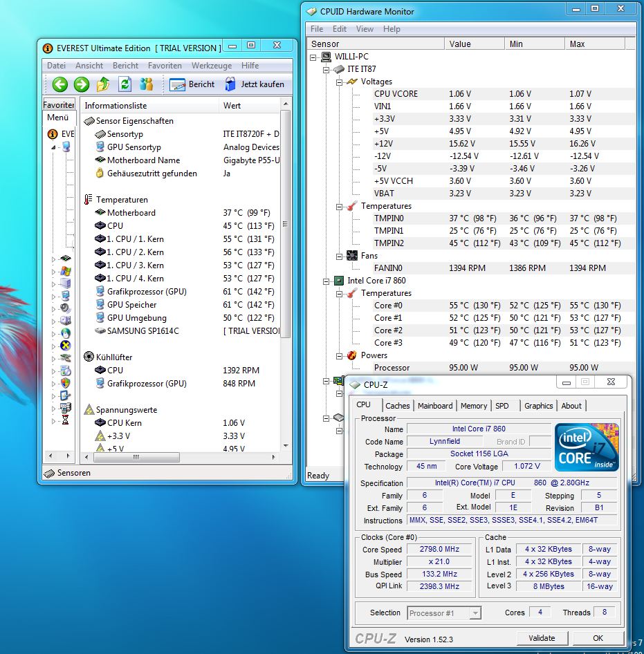Click the WILLI-PC computer icon in Hardware Monitor
The width and height of the screenshot is (644, 654).
click(326, 57)
